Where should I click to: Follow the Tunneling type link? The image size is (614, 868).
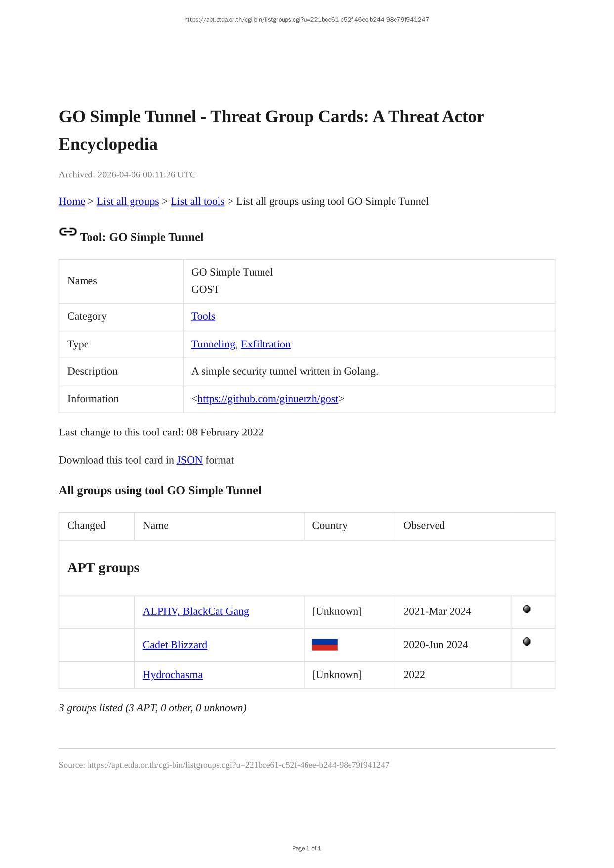[x=213, y=344]
